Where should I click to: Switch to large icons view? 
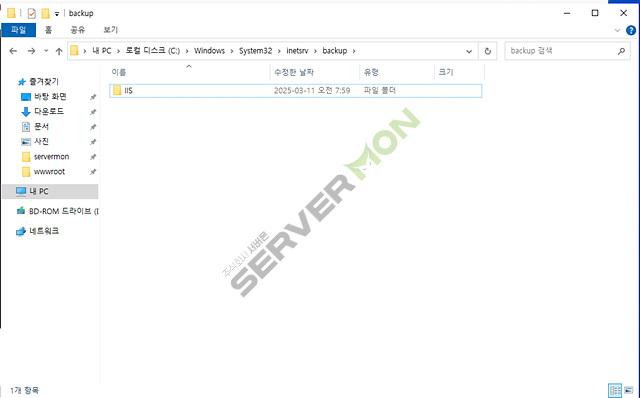tap(629, 390)
